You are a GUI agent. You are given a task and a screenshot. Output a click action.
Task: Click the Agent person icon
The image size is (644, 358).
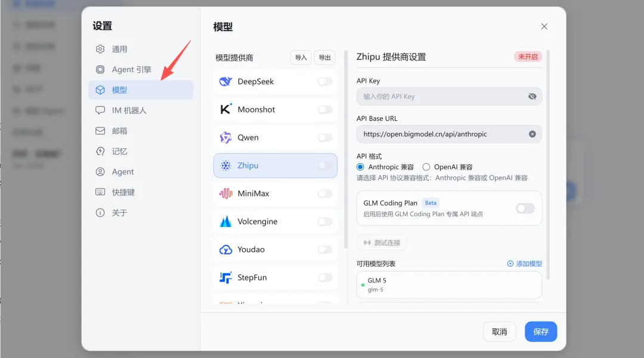[100, 172]
